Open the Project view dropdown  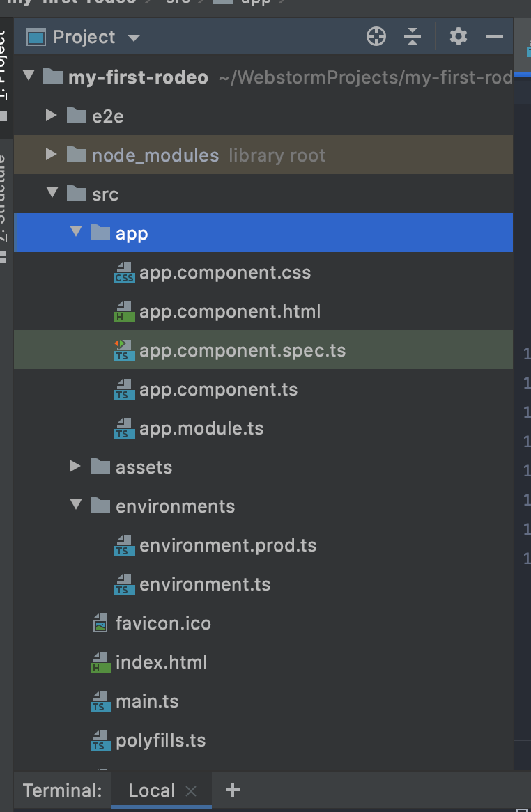tap(134, 38)
